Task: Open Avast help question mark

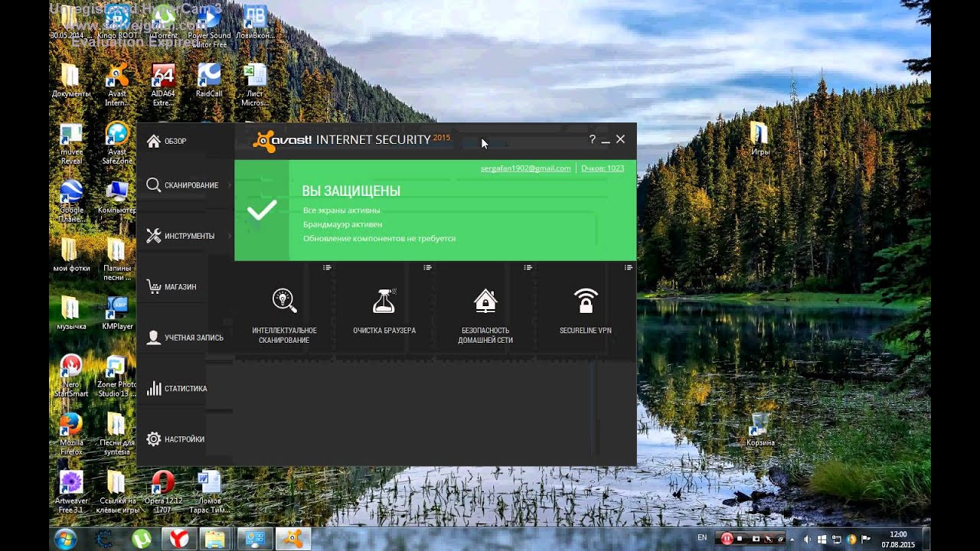Action: tap(592, 139)
